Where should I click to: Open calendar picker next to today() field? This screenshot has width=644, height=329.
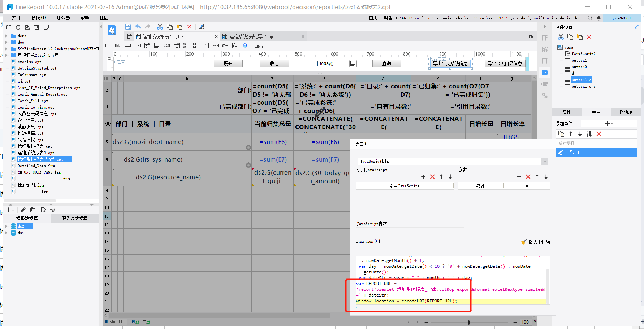353,63
